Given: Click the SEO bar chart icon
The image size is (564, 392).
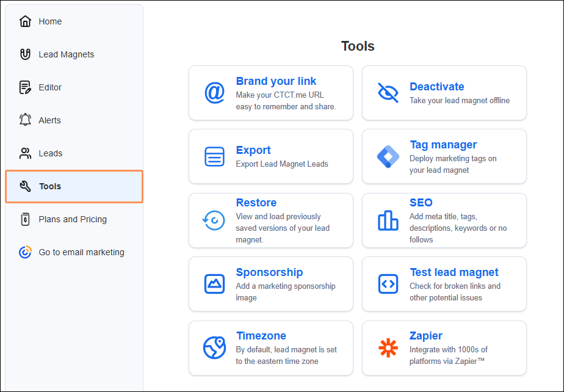Looking at the screenshot, I should pos(388,220).
